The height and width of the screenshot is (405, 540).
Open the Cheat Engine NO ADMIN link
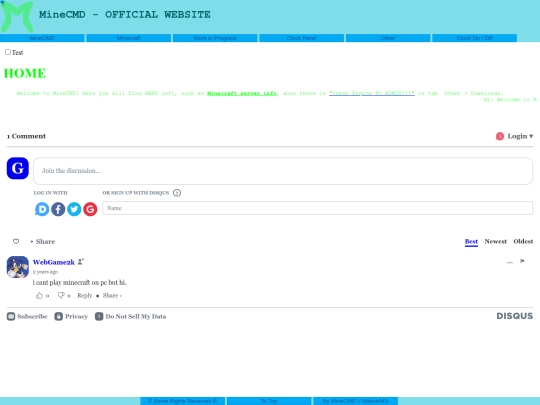372,93
